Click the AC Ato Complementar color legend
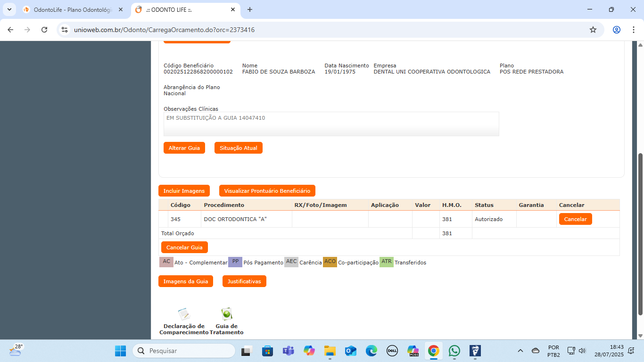Screen dimensions: 644x362 pos(166,262)
